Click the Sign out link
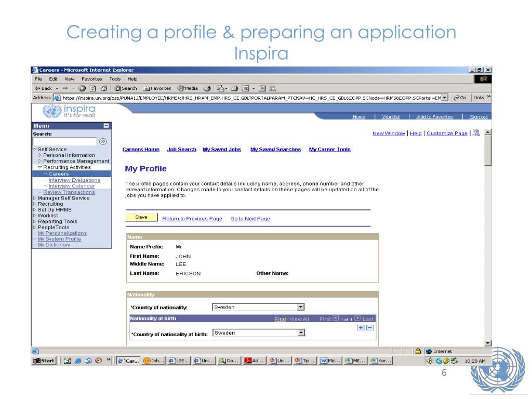 pos(478,117)
